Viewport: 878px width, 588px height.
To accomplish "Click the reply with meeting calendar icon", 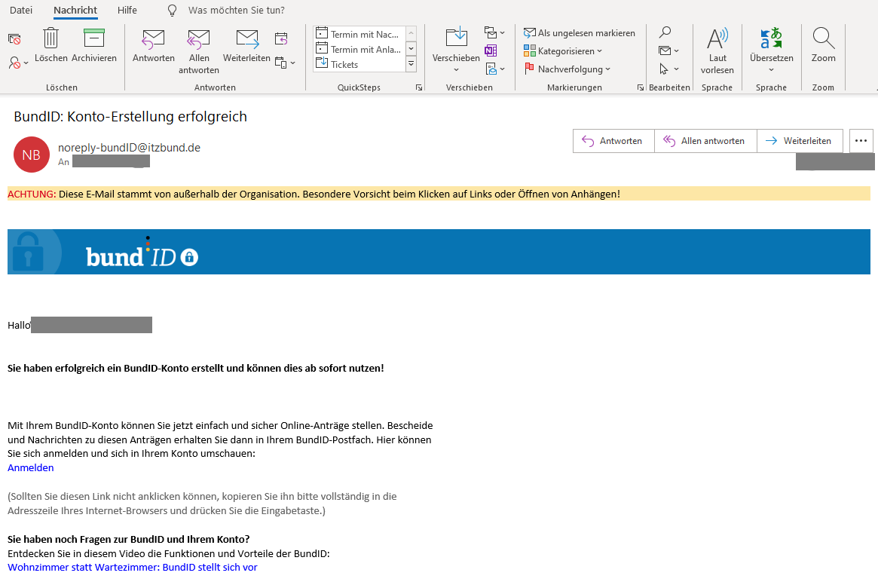I will click(x=281, y=38).
